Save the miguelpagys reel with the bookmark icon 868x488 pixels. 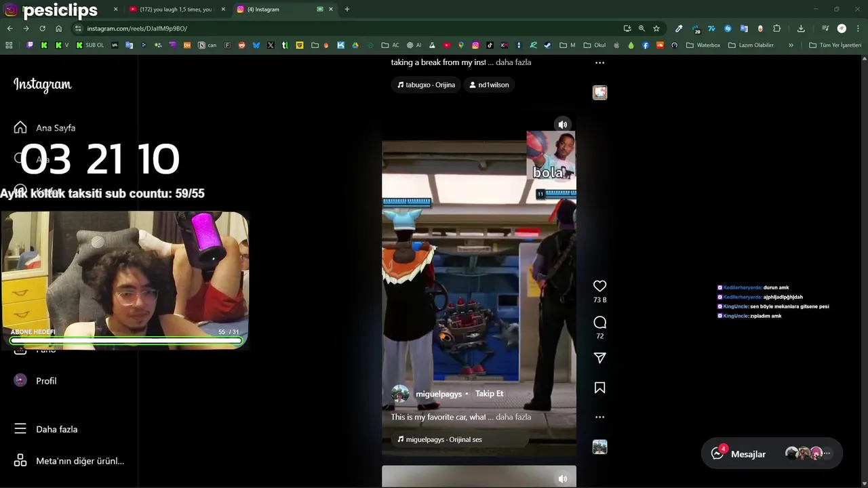coord(599,388)
